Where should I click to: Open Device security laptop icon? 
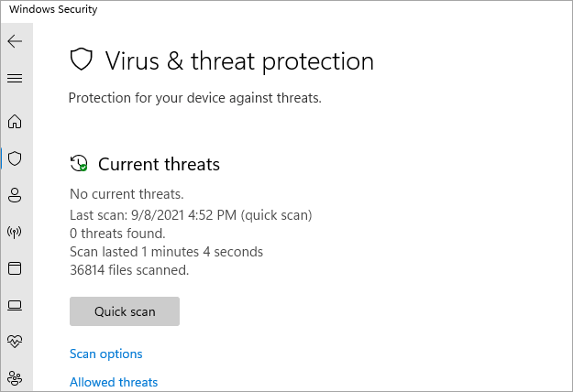15,305
